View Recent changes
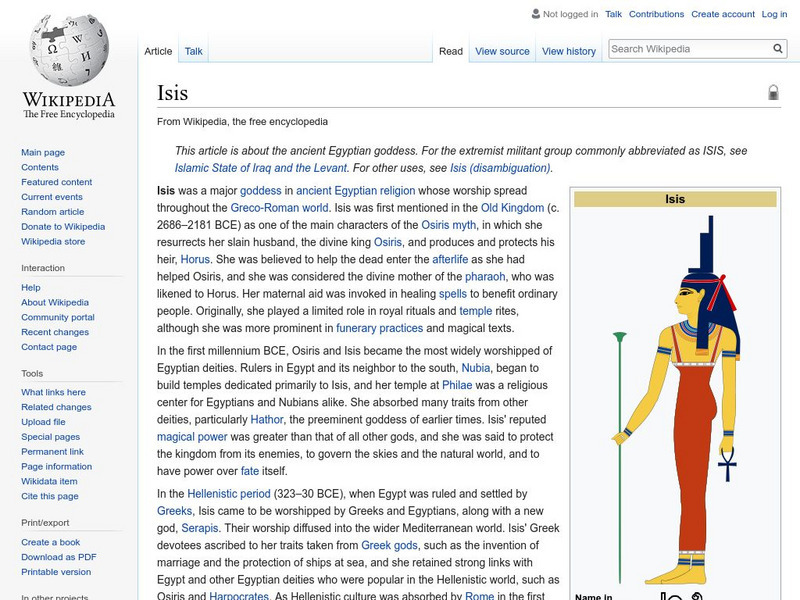 pos(55,332)
